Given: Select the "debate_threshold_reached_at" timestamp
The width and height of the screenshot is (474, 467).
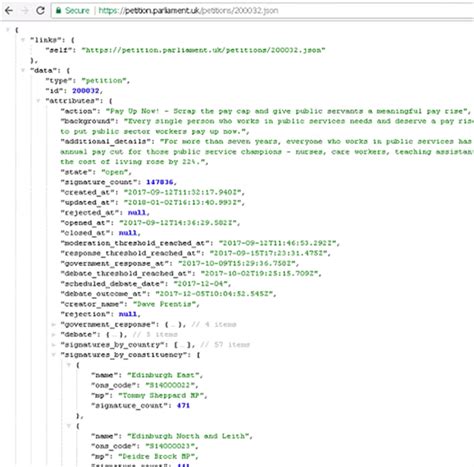Looking at the screenshot, I should coord(260,274).
